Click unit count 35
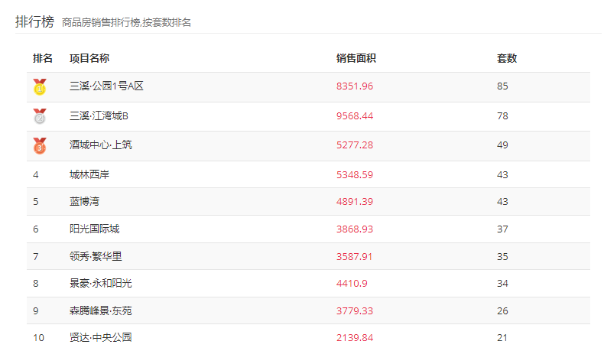Viewport: 604px width, 364px height. [x=502, y=256]
